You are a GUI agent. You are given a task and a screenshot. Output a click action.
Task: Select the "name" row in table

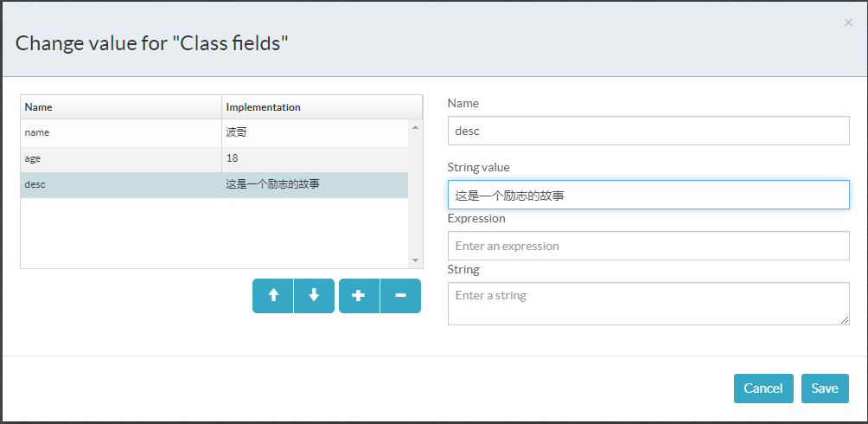click(x=121, y=132)
